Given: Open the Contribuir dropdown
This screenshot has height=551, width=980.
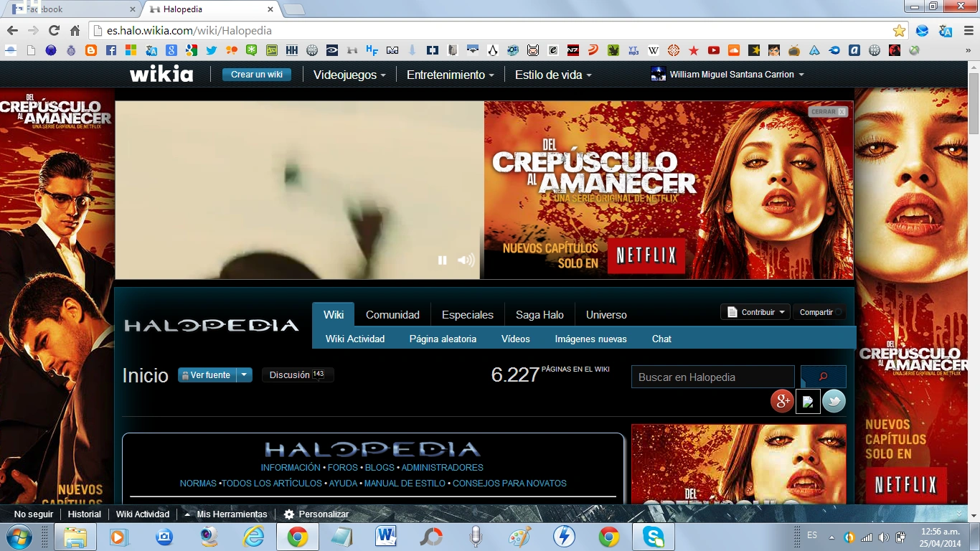Looking at the screenshot, I should [755, 312].
